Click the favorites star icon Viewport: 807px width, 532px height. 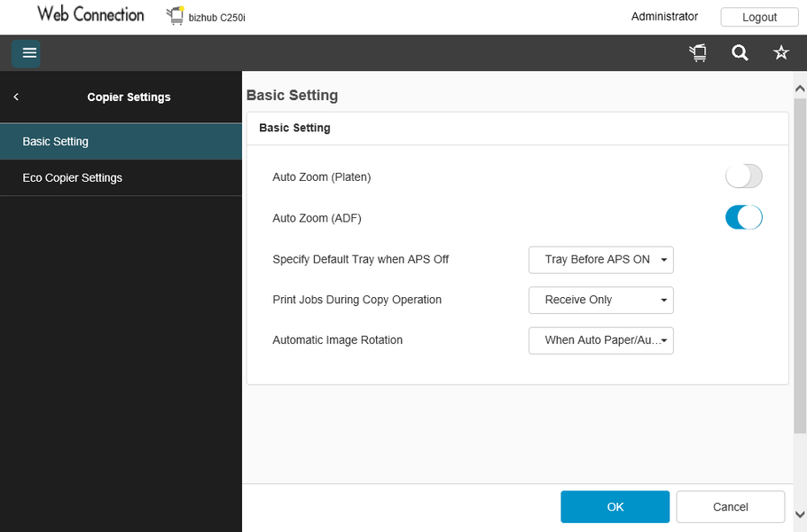pos(781,53)
